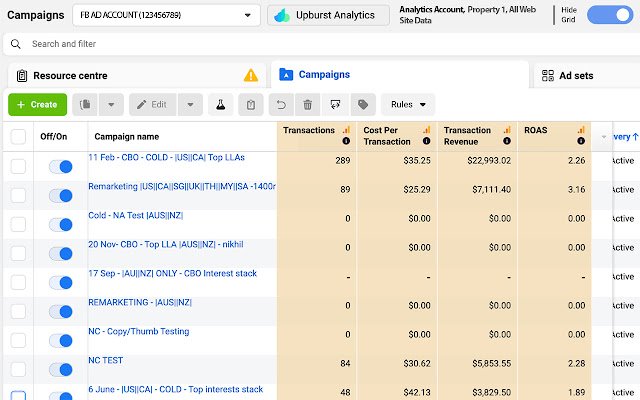The width and height of the screenshot is (640, 400).
Task: Click the Transaction Revenue info icon
Action: point(507,141)
